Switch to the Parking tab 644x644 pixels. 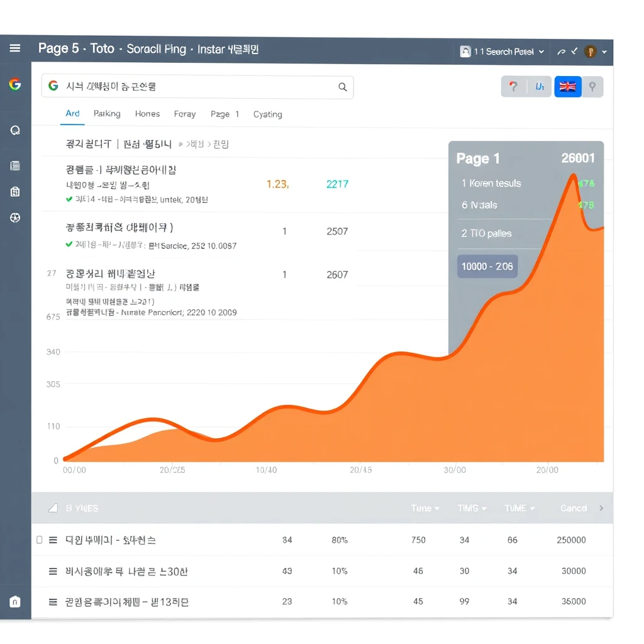click(x=107, y=114)
